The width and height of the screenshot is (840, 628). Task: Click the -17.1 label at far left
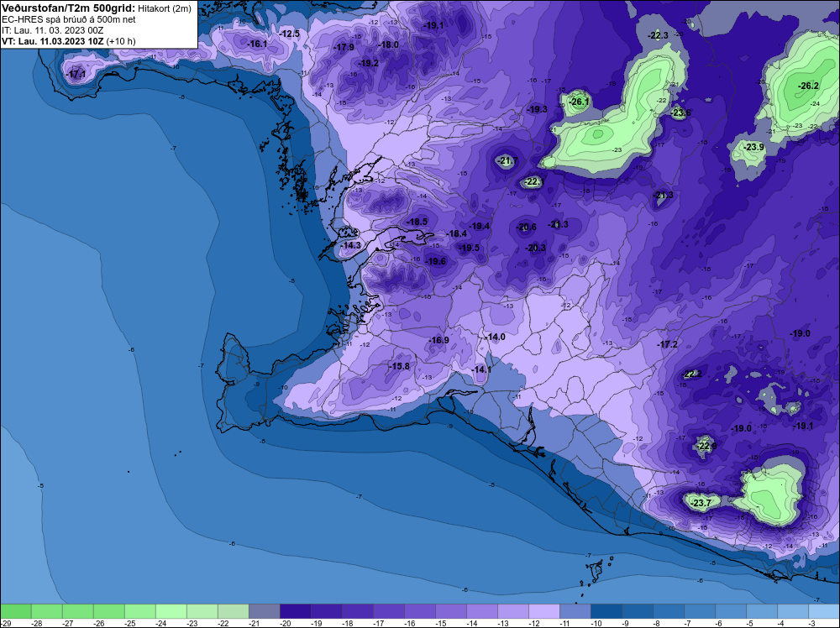click(x=76, y=74)
